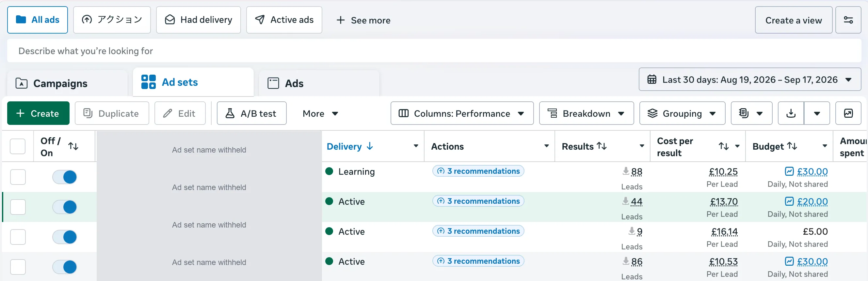Click the £10.25 cost per lead

[723, 171]
